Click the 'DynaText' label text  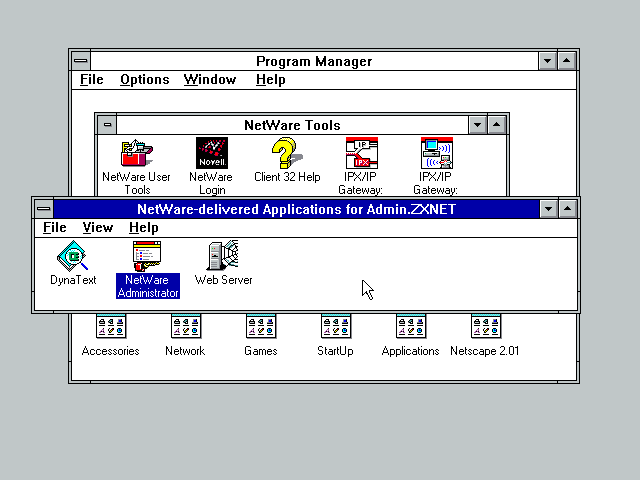click(x=73, y=280)
